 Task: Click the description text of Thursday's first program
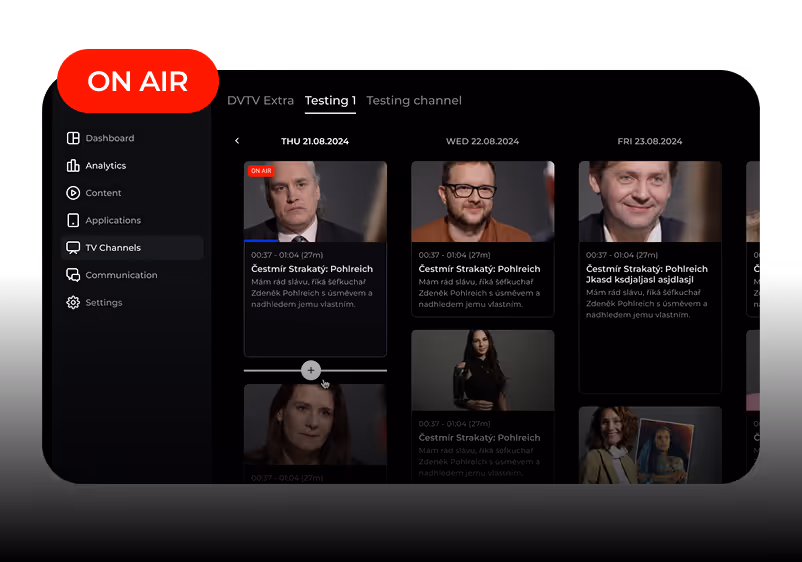tap(311, 293)
